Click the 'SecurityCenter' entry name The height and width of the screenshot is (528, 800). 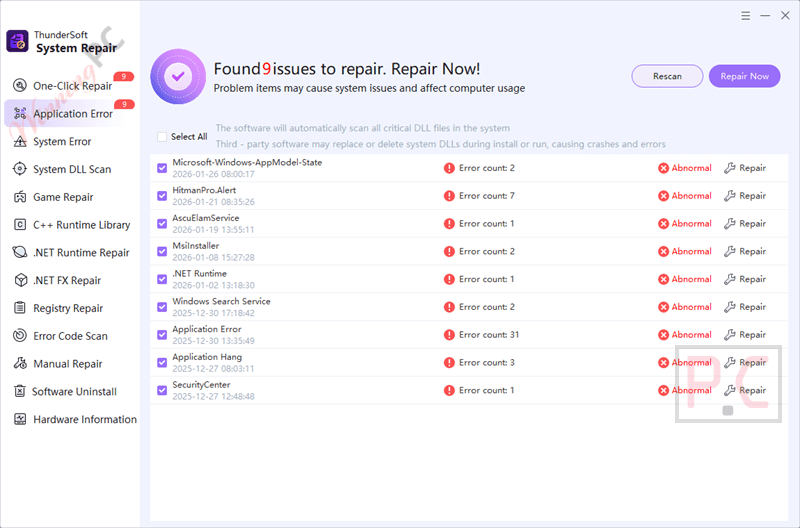[201, 385]
